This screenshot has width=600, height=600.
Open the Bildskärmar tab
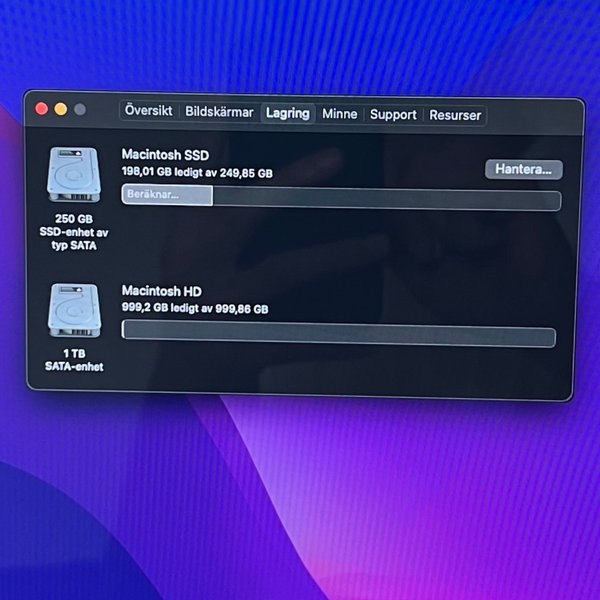(x=219, y=113)
